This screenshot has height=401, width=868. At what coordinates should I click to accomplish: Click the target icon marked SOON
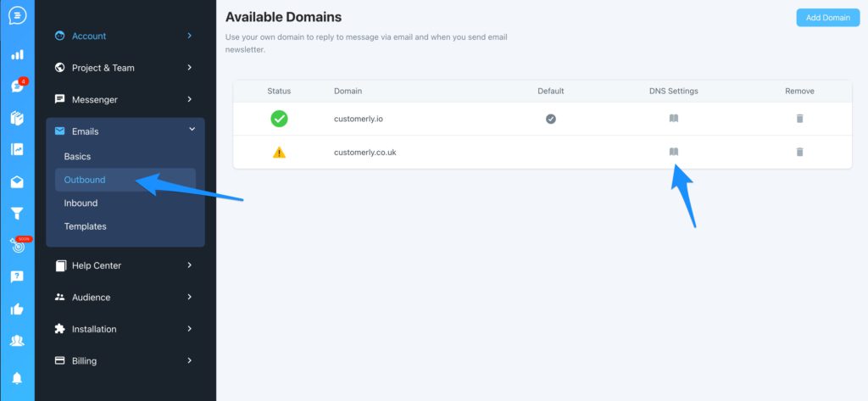[19, 245]
